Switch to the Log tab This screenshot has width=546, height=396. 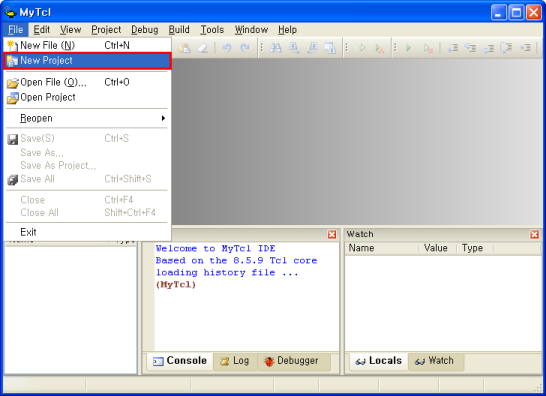235,361
